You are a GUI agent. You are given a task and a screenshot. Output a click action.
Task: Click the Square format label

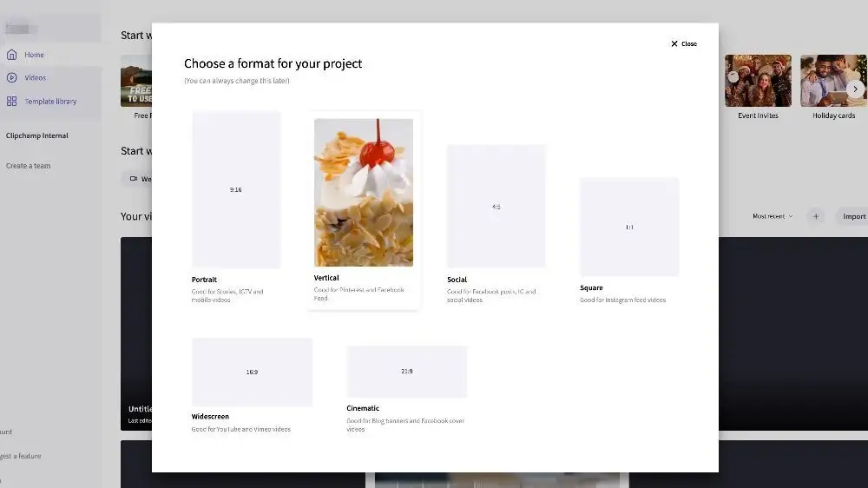point(591,288)
